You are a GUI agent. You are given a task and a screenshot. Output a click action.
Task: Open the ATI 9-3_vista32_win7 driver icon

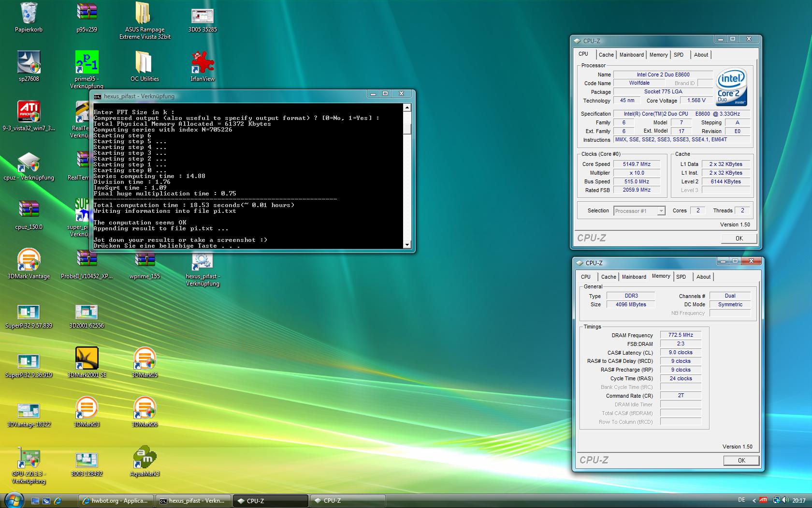pyautogui.click(x=29, y=116)
